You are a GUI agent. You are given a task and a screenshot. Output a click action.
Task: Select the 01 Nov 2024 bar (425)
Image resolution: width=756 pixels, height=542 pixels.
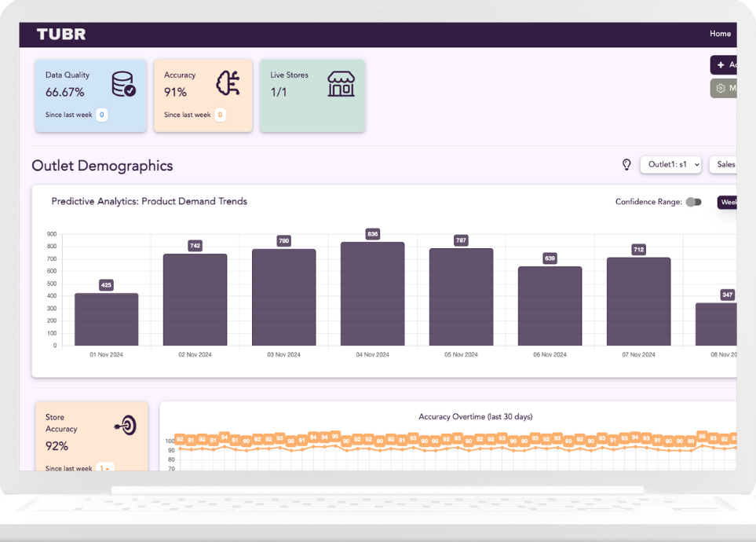pos(106,319)
